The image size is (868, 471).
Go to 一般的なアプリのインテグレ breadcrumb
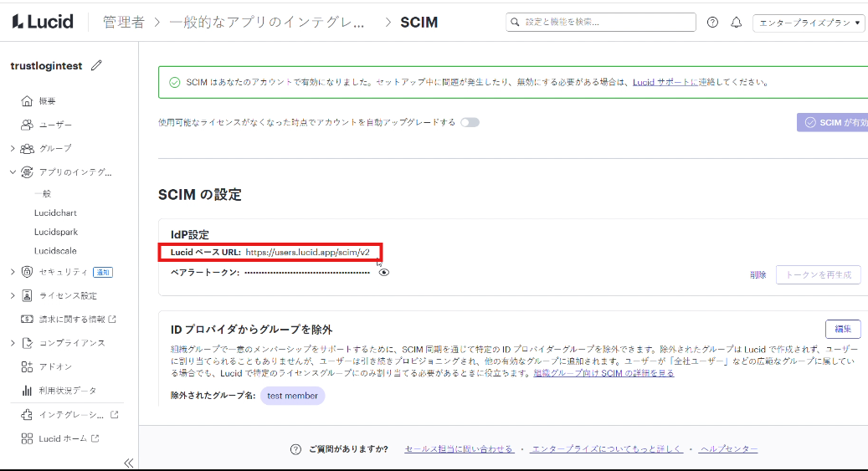point(267,22)
